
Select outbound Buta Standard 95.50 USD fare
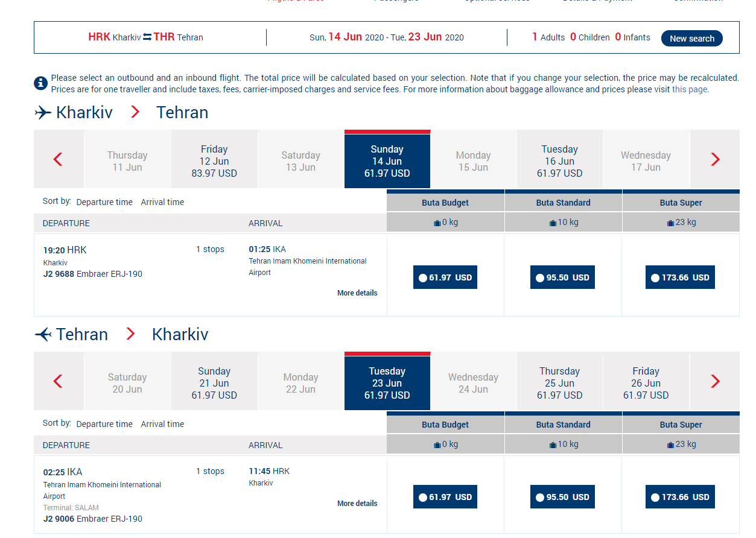[x=562, y=277]
